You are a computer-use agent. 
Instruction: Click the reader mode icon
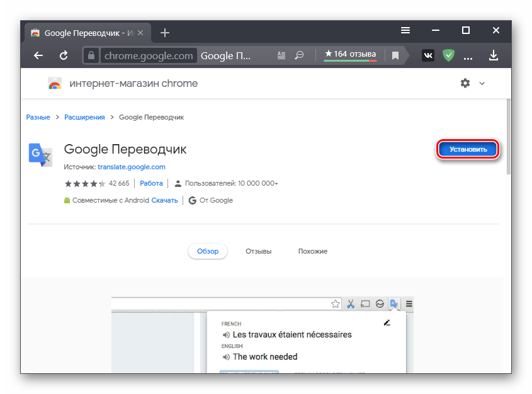click(x=281, y=55)
